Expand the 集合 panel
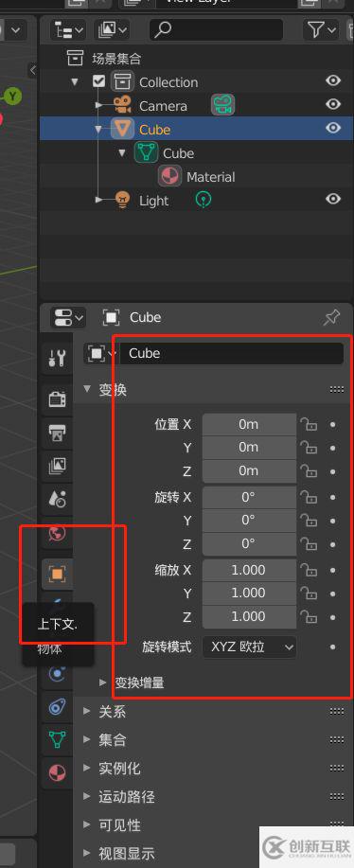Screen dimensions: 354x868 click(86, 739)
